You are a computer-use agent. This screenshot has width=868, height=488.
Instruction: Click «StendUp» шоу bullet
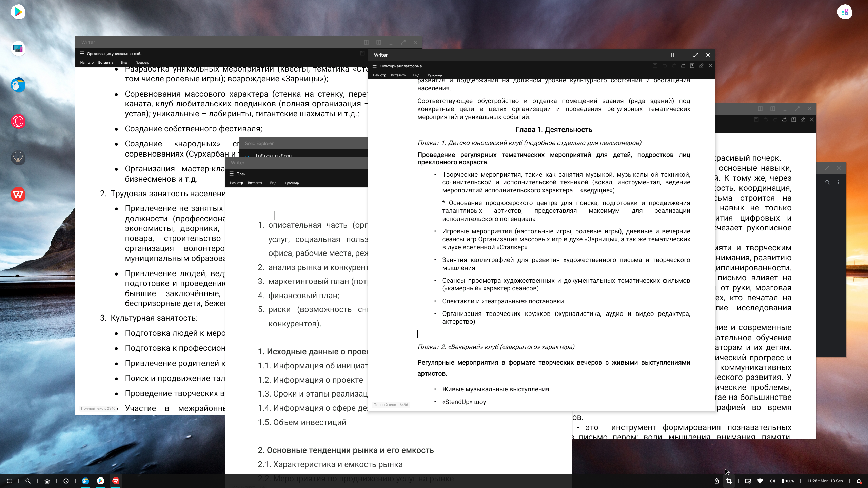[464, 402]
